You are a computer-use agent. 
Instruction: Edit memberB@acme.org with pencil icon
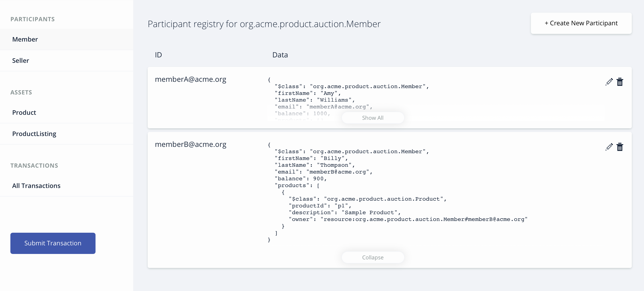[609, 147]
